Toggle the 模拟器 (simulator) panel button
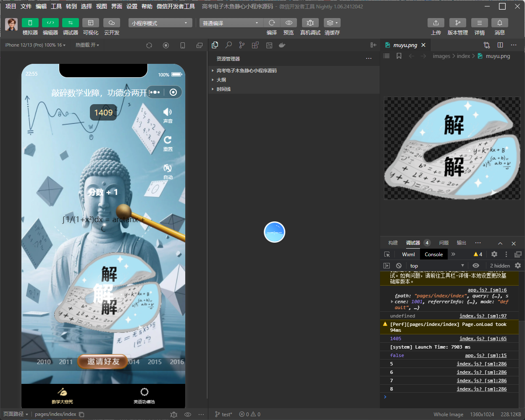The width and height of the screenshot is (525, 420). (30, 23)
